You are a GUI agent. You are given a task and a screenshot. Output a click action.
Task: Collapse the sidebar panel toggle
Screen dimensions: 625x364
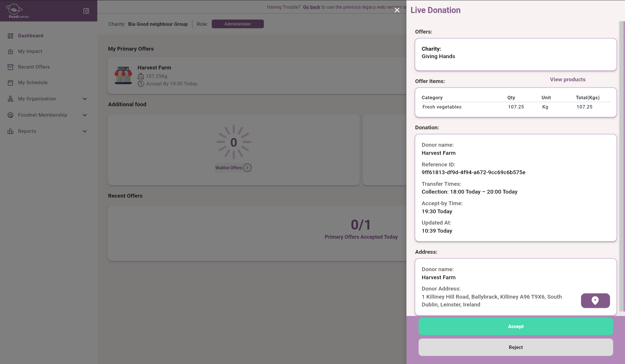[x=86, y=11]
